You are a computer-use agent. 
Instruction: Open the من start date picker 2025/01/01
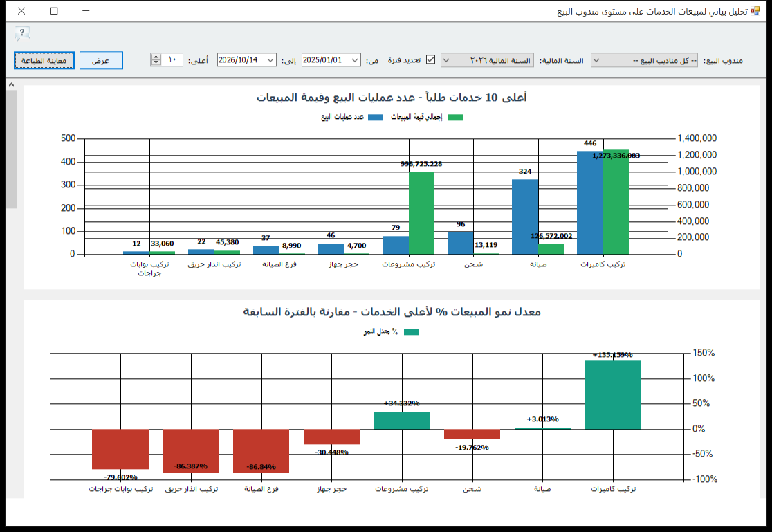331,60
